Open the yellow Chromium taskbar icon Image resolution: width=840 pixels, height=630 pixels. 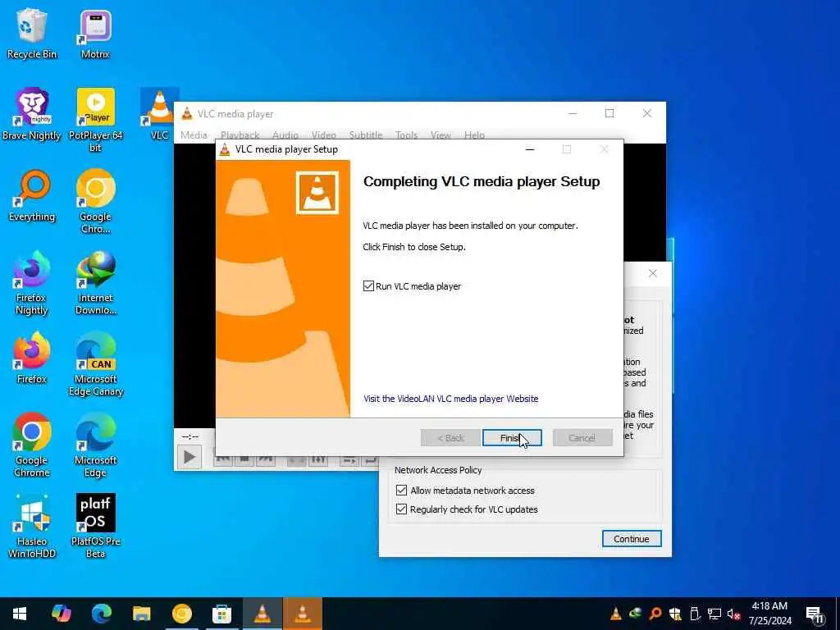(181, 614)
